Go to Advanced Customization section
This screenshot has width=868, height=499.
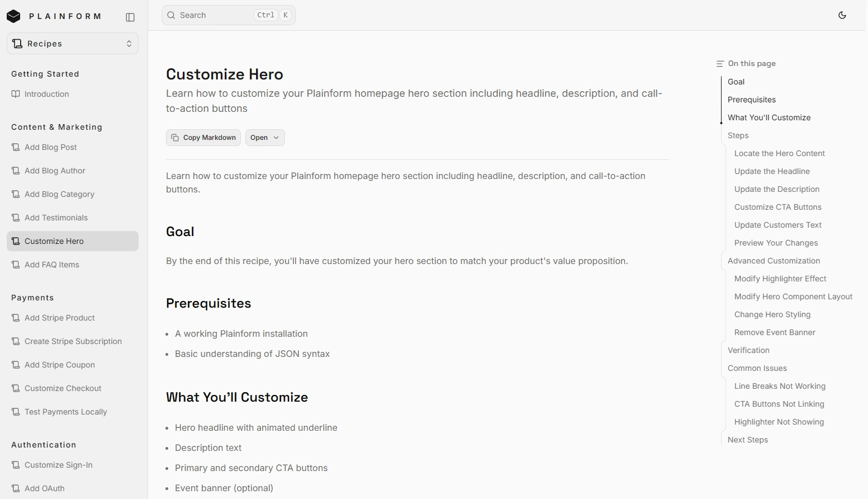click(774, 261)
